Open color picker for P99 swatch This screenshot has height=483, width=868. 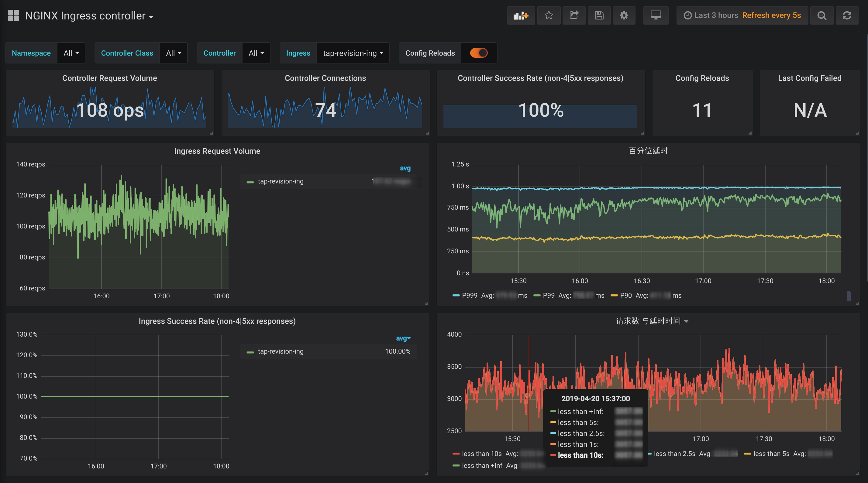pyautogui.click(x=537, y=295)
